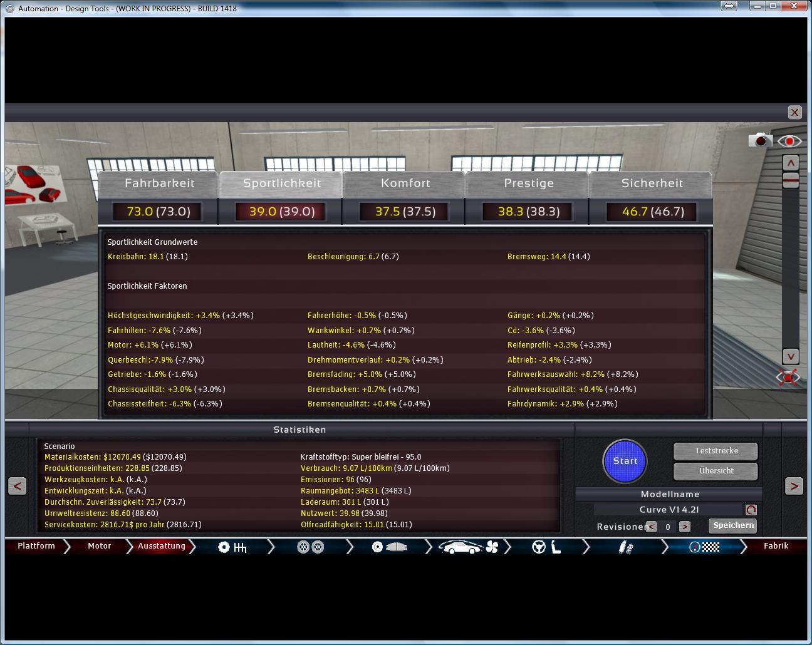Viewport: 812px width, 645px height.
Task: Increase the Revisionen number with the right arrow
Action: [684, 527]
